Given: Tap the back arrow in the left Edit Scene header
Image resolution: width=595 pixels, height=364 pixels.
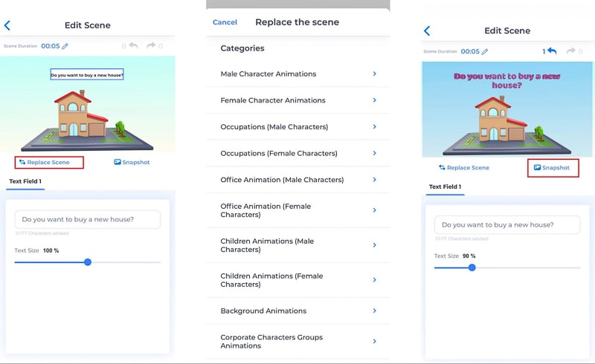Looking at the screenshot, I should tap(7, 25).
